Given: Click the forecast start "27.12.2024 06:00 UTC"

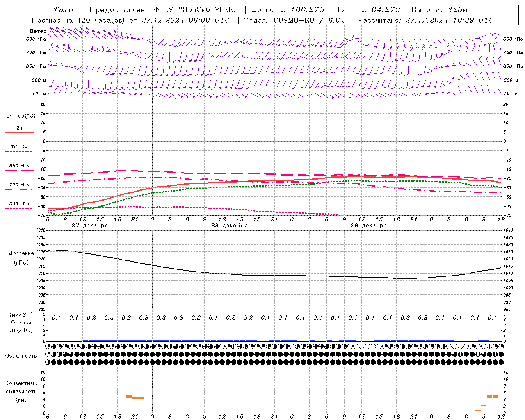Looking at the screenshot, I should pyautogui.click(x=185, y=20).
